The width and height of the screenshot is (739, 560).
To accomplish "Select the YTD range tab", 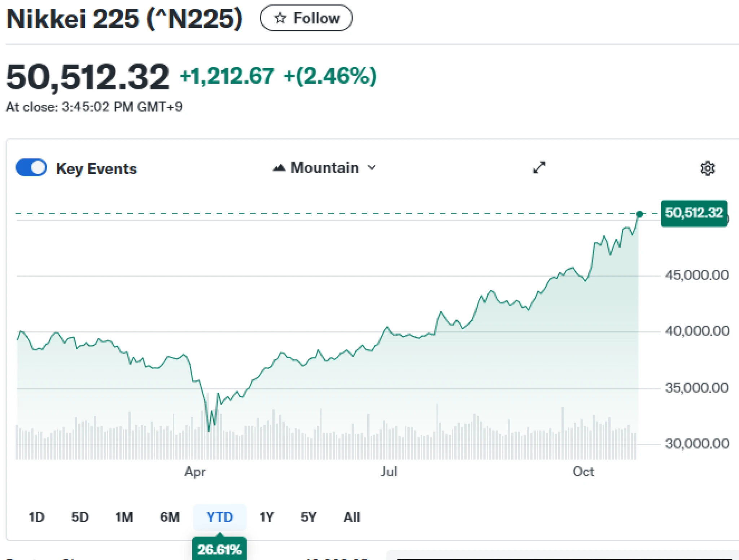I will point(219,517).
